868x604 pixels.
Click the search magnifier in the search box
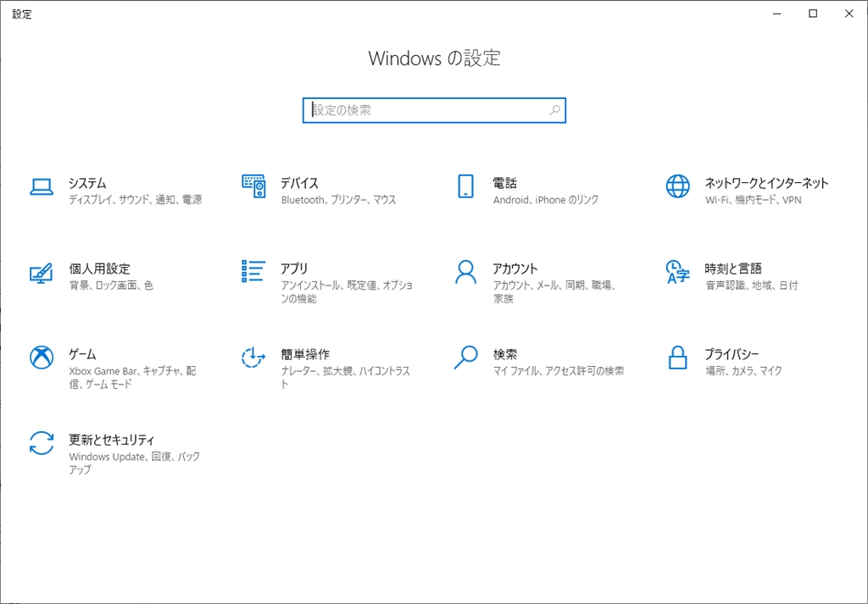pos(554,110)
